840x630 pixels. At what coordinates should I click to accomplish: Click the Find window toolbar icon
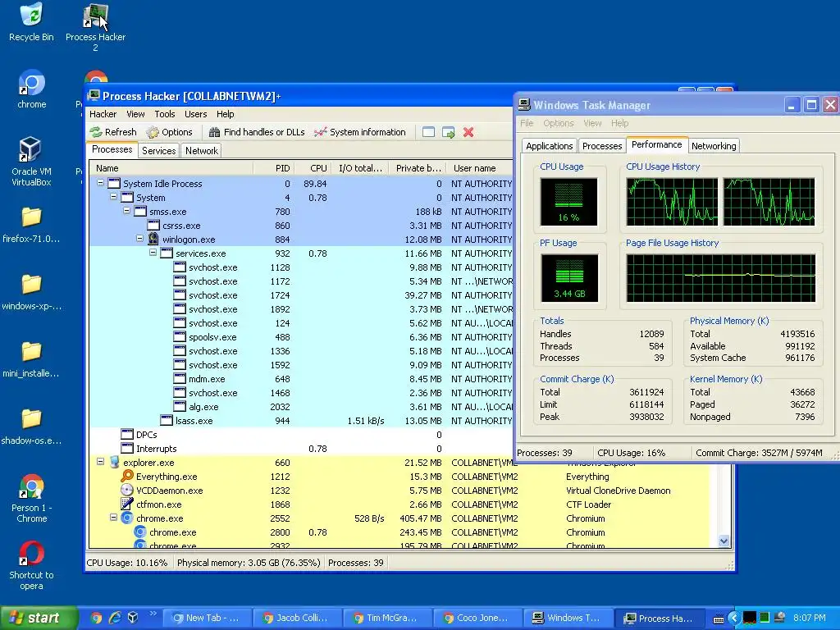pyautogui.click(x=428, y=132)
